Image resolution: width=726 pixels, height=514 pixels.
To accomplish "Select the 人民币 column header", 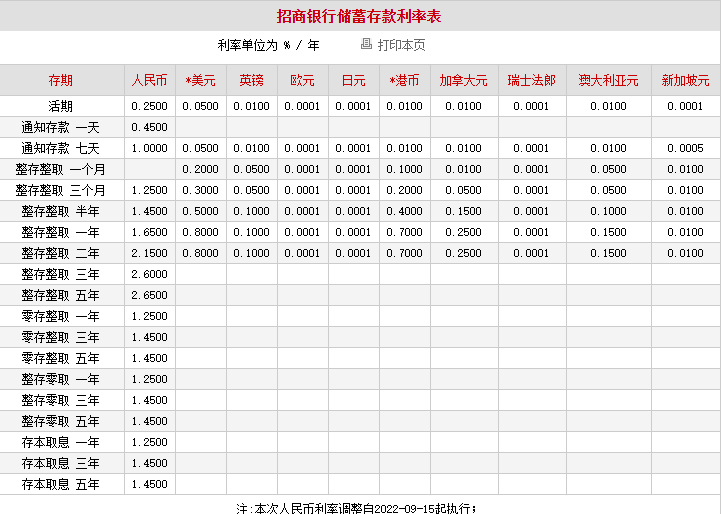I will pyautogui.click(x=149, y=80).
